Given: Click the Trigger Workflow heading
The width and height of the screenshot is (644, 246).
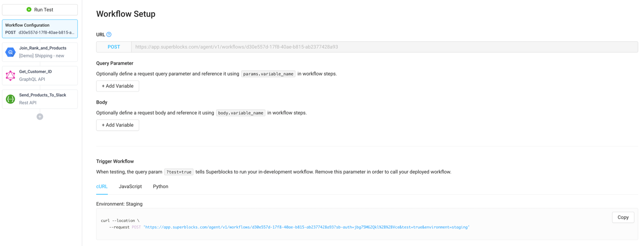Looking at the screenshot, I should (x=115, y=161).
